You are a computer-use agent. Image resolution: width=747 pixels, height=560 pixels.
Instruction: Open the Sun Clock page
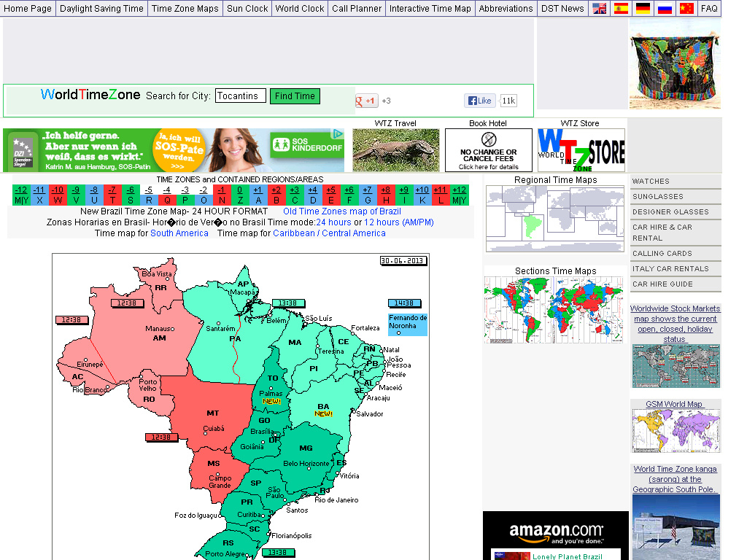[247, 9]
